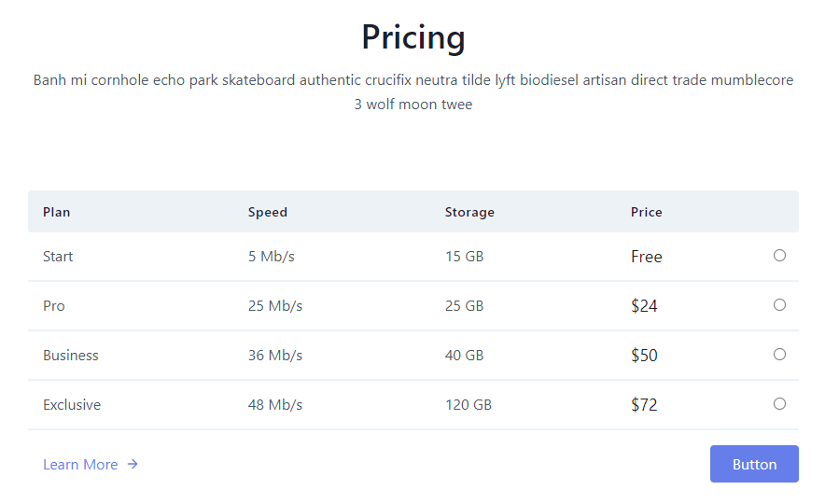Click the Storage column header

click(x=469, y=212)
